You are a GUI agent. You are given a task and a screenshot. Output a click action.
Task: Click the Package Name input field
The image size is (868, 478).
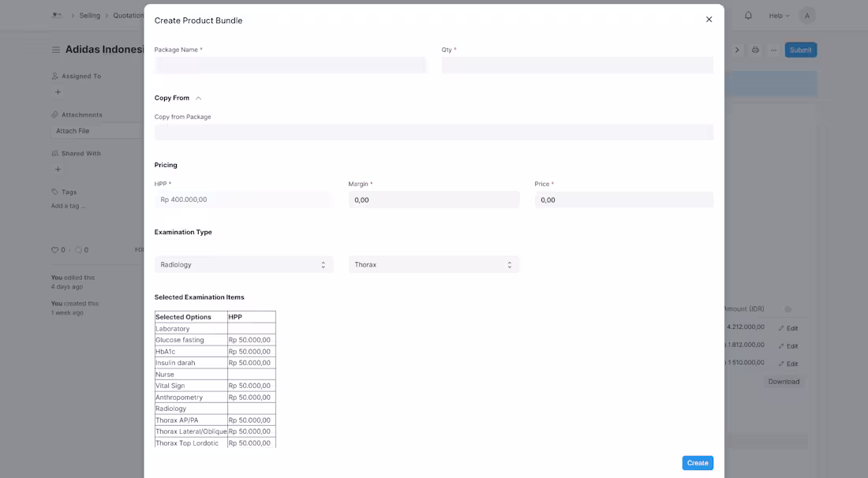point(290,65)
